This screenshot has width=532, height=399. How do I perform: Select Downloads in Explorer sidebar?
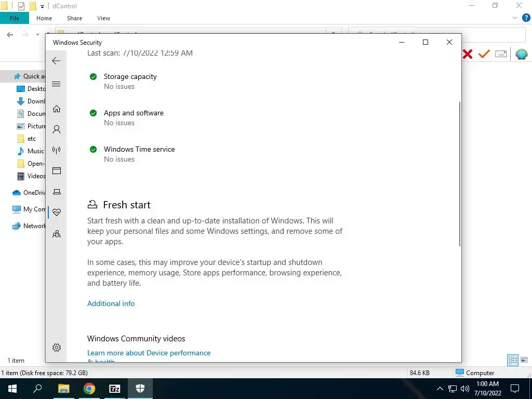coord(31,101)
